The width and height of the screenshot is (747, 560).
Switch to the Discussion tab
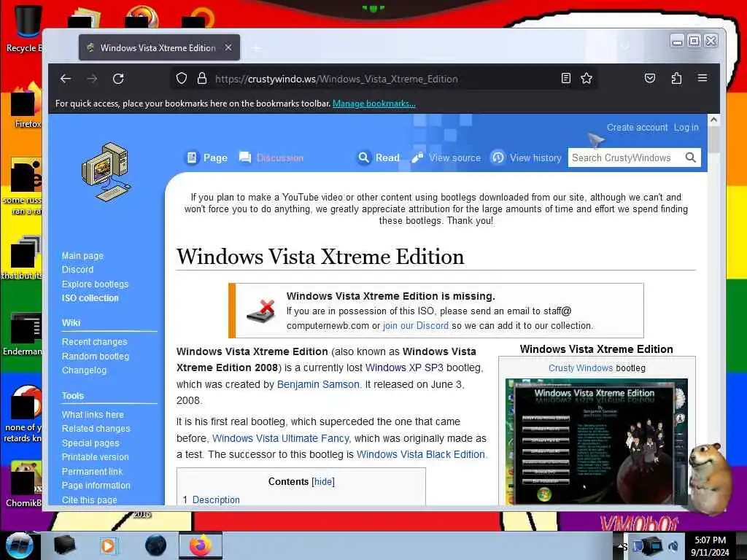tap(271, 157)
